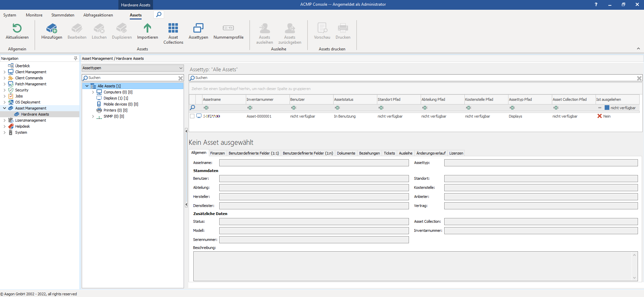Click the Vorschau print preview icon
Viewport: 644px width, 297px height.
tap(322, 28)
